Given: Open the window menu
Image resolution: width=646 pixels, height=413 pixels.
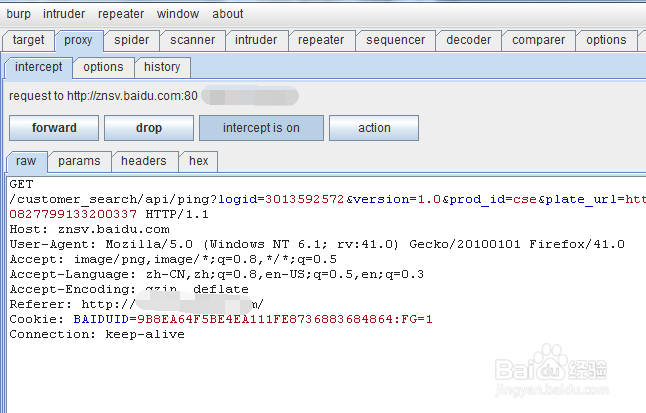Looking at the screenshot, I should (178, 14).
